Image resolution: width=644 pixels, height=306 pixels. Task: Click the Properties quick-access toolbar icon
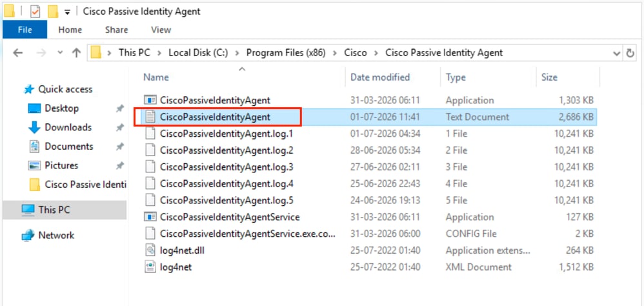pyautogui.click(x=35, y=12)
